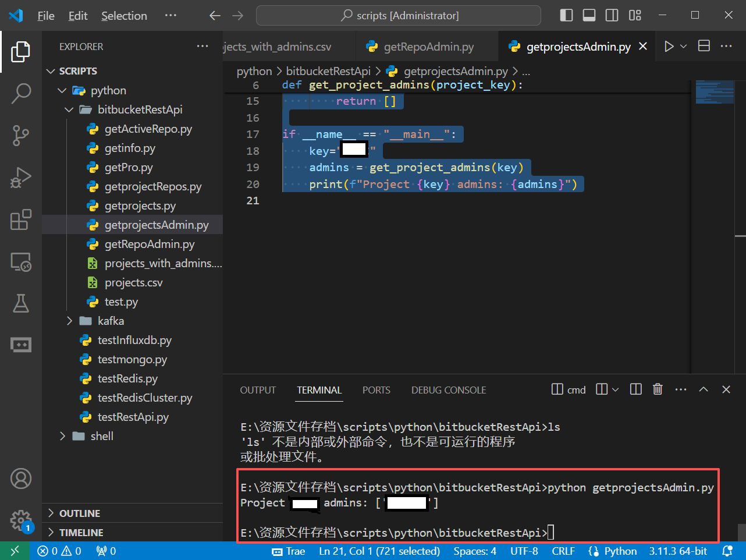The image size is (746, 560).
Task: Select the TERMINAL panel tab
Action: click(x=319, y=390)
